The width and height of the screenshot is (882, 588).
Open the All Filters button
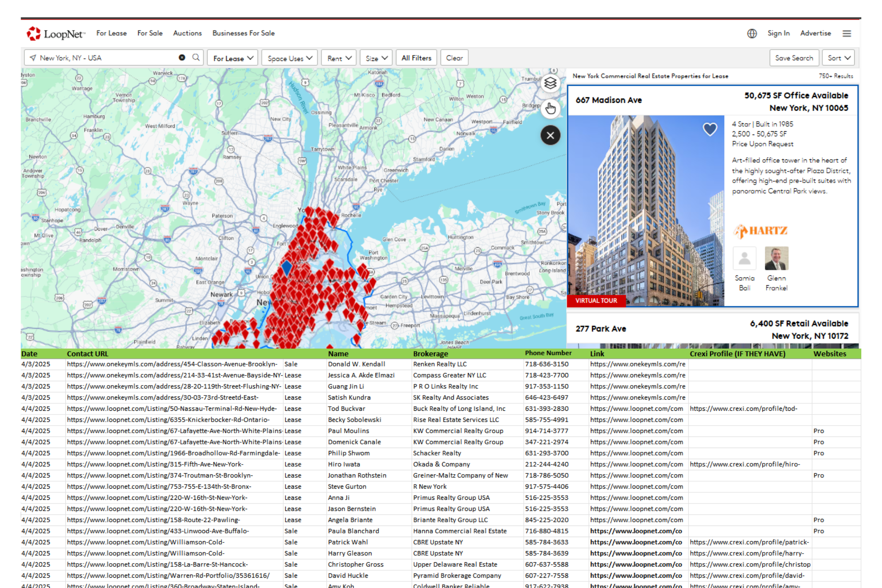pyautogui.click(x=416, y=58)
